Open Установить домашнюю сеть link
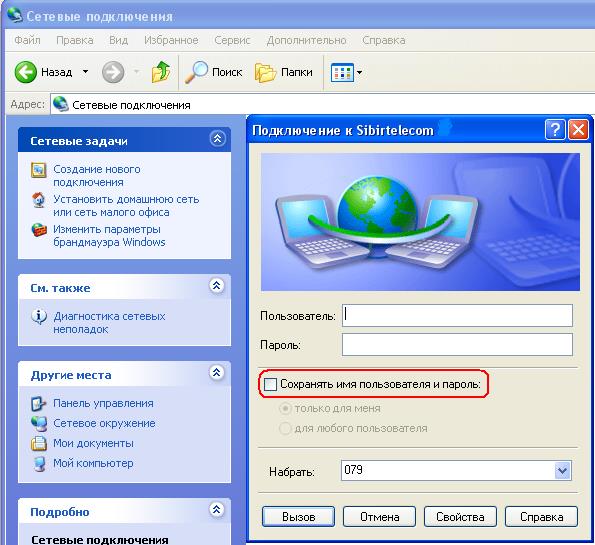Image resolution: width=595 pixels, height=545 pixels. pos(126,205)
